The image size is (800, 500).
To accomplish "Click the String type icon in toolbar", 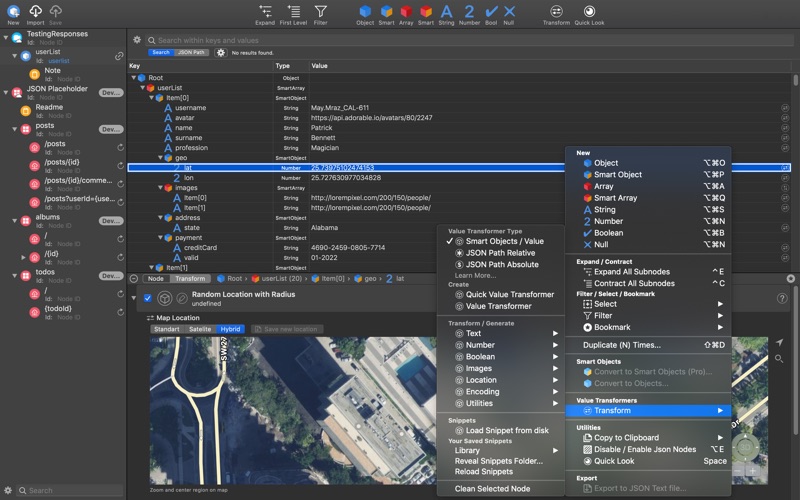I will pos(446,12).
